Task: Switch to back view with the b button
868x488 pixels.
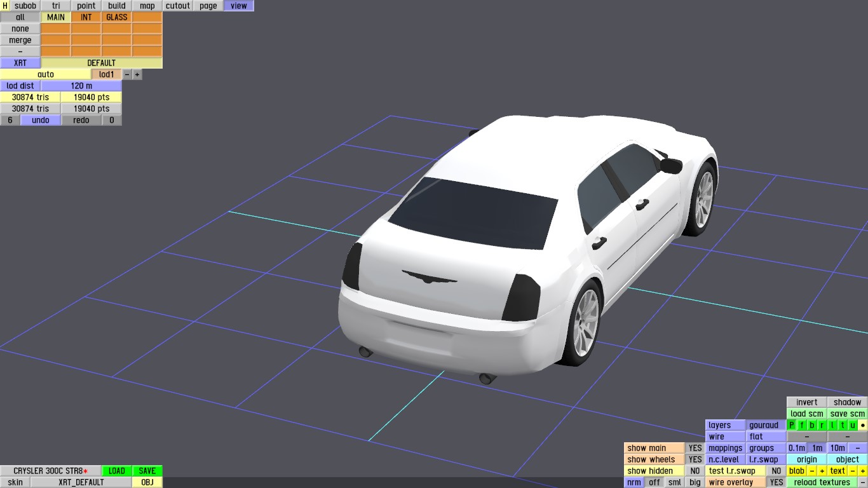Action: point(812,425)
